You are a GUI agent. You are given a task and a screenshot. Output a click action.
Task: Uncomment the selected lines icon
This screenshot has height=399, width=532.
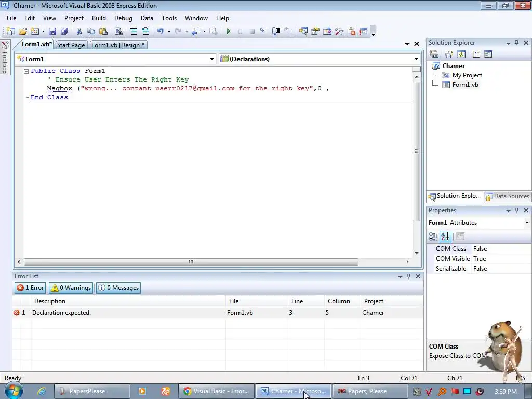tap(145, 32)
